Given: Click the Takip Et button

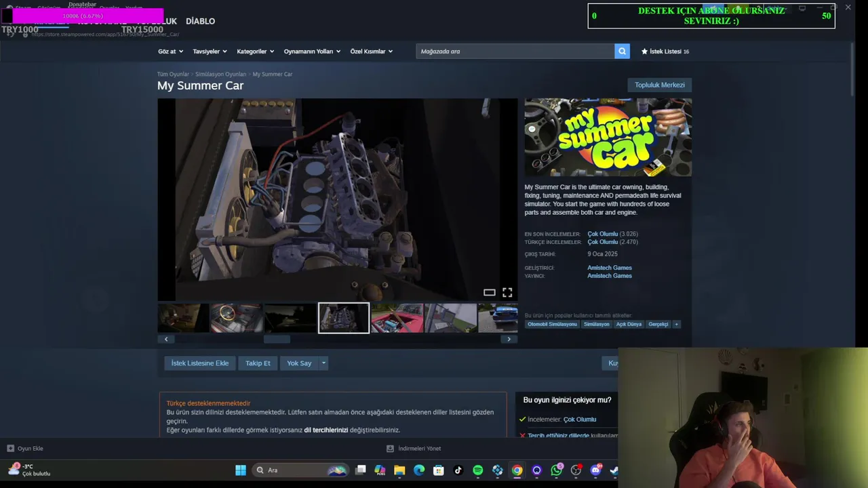Looking at the screenshot, I should [258, 363].
